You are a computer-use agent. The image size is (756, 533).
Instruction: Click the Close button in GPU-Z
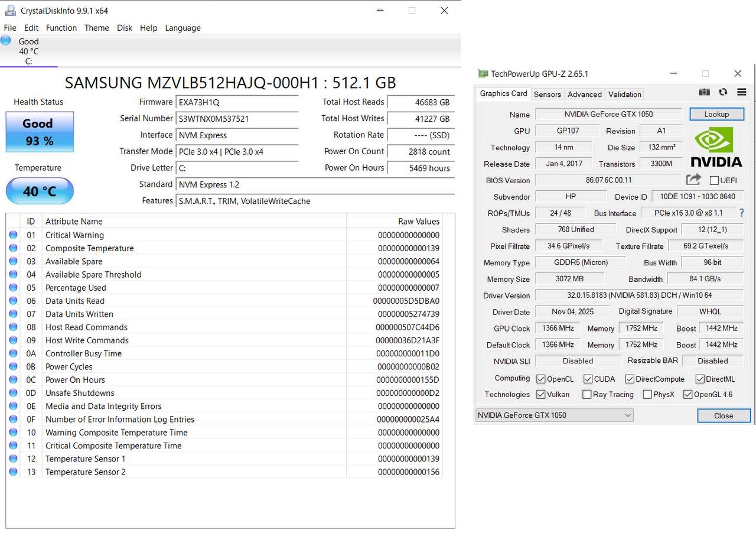pos(724,415)
